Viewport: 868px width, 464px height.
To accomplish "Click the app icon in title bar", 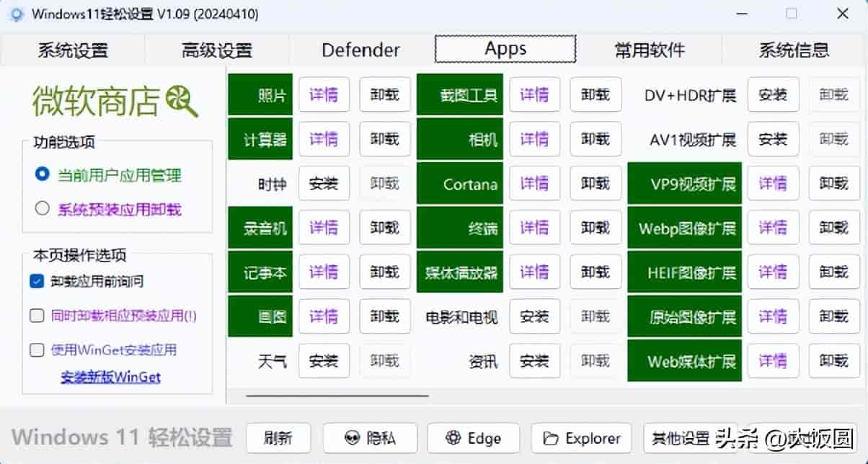I will [17, 14].
